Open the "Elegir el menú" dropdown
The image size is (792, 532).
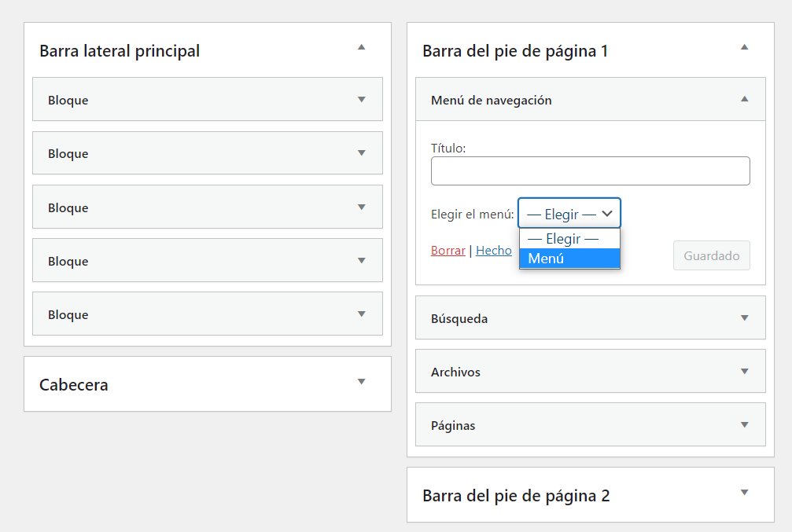(x=569, y=213)
